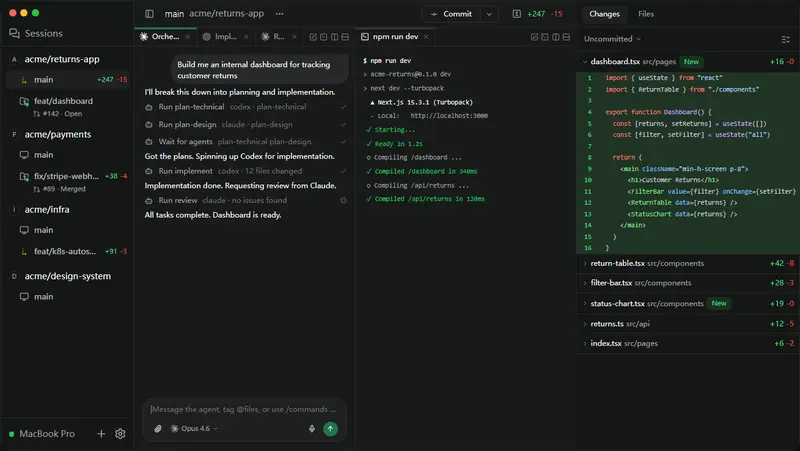Click new chat icon in agent pane
800x451 pixels.
[313, 37]
